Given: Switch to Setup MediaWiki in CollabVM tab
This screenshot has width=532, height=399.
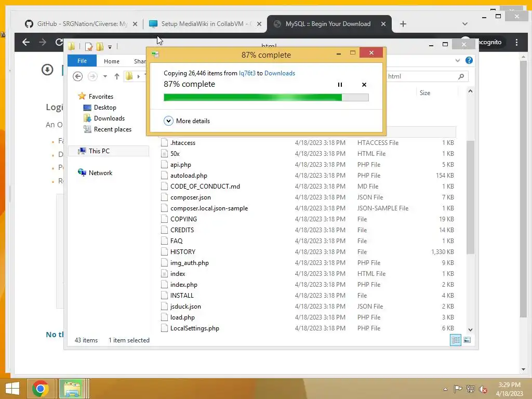Looking at the screenshot, I should pos(205,24).
